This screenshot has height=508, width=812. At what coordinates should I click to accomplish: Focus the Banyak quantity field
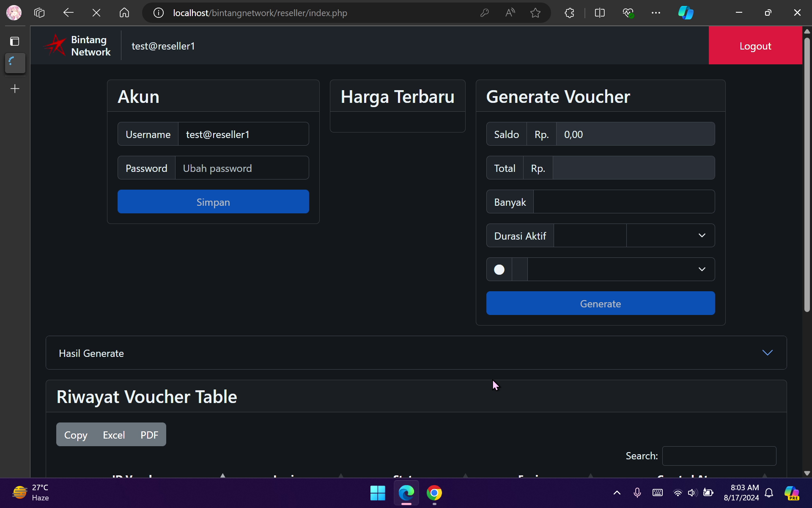point(624,202)
